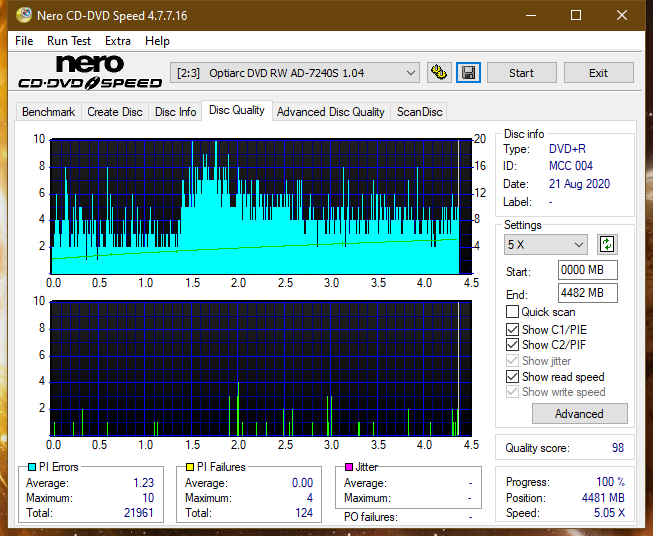Open the Run Test menu

[69, 41]
